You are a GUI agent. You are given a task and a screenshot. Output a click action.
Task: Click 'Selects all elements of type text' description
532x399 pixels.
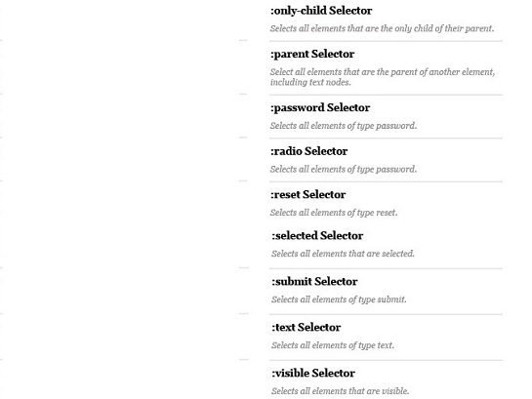point(333,345)
